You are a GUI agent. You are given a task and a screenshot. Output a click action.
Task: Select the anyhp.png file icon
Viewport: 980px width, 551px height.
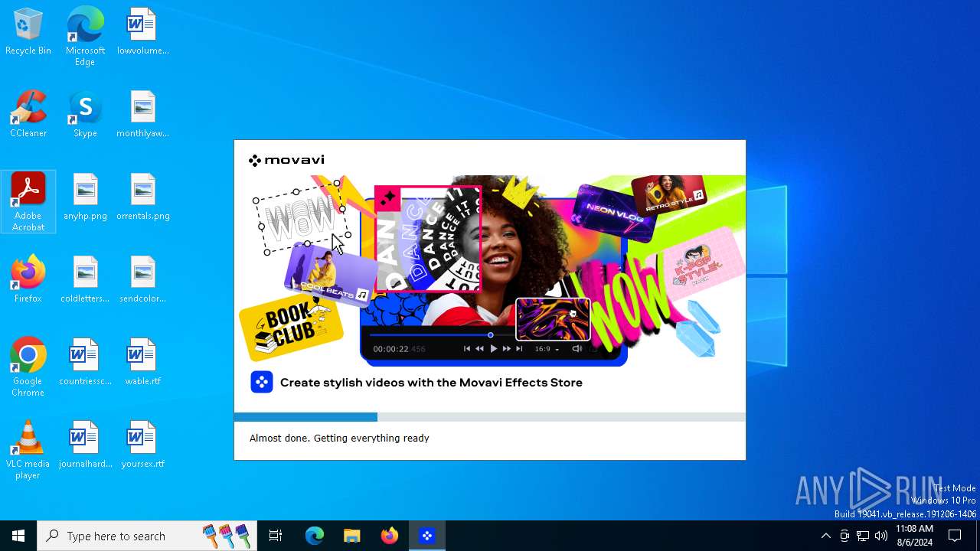(85, 197)
